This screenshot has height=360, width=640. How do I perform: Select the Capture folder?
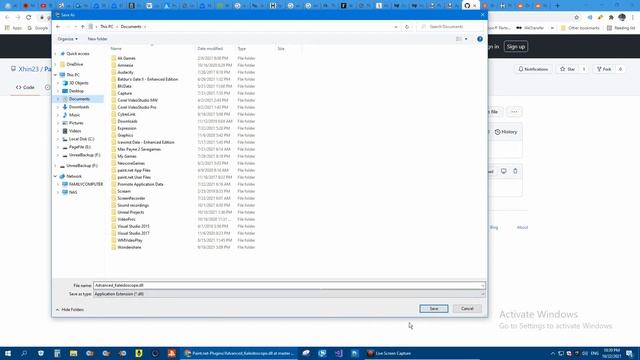point(124,93)
